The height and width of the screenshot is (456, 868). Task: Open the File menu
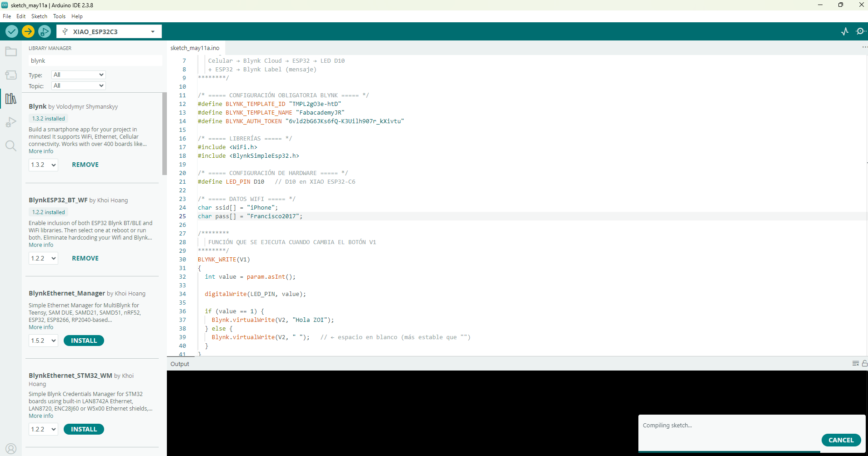(7, 16)
